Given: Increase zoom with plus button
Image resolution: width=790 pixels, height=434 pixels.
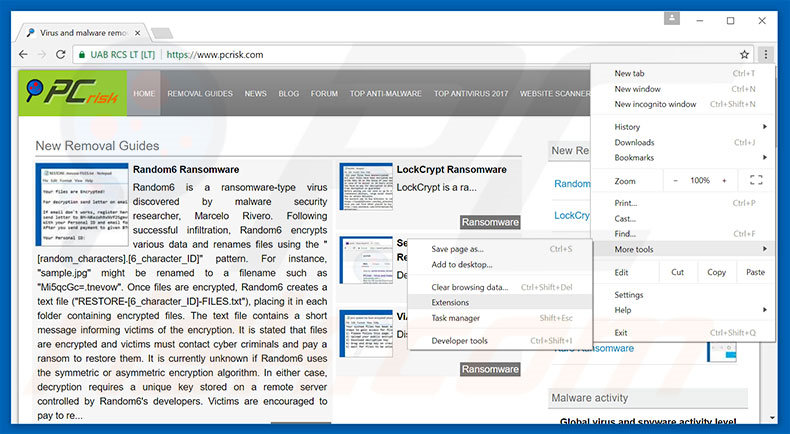Looking at the screenshot, I should [x=724, y=180].
